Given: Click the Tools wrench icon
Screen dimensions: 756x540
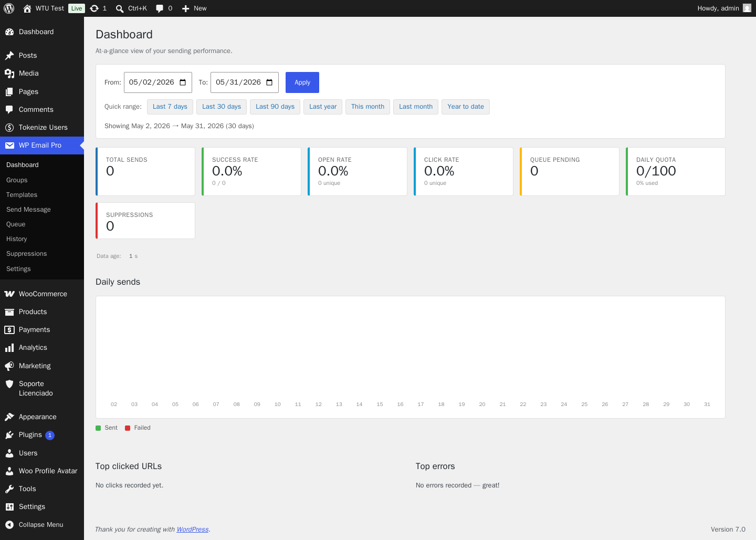Looking at the screenshot, I should [x=9, y=489].
